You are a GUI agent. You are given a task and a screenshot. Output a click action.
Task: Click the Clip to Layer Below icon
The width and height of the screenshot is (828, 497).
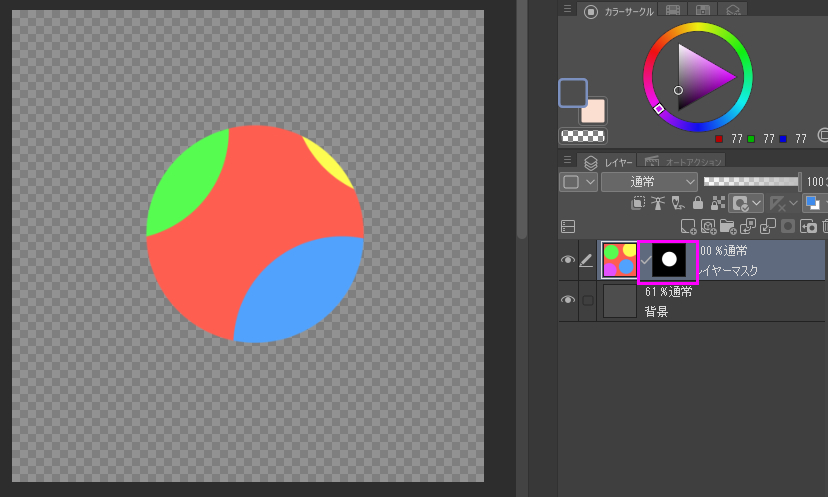point(638,203)
